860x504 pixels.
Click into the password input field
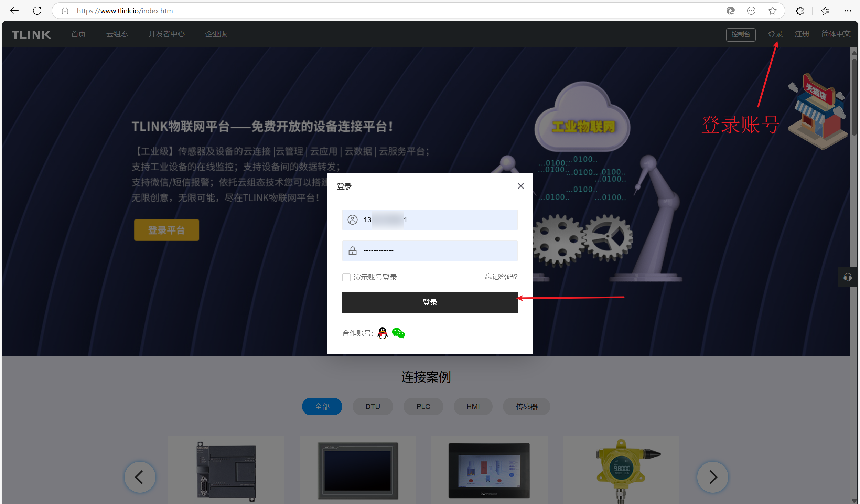[x=430, y=251]
